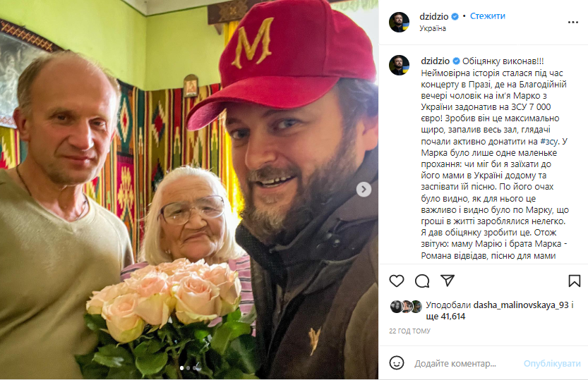
Task: Open dasha_malinovskaya_93 profile from likes
Action: pos(521,305)
